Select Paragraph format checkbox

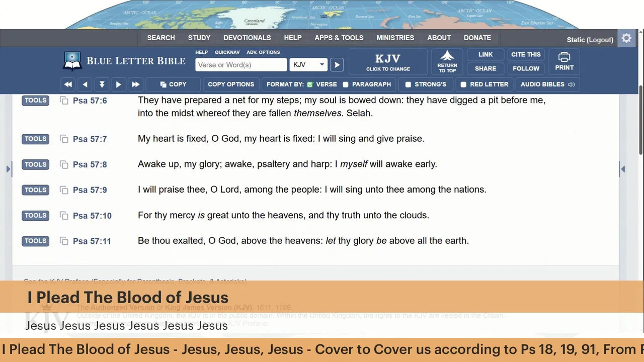pos(346,84)
